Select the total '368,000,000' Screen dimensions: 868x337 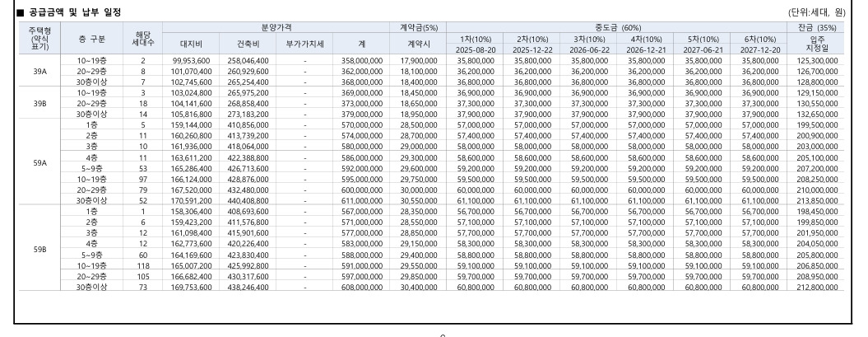[361, 82]
